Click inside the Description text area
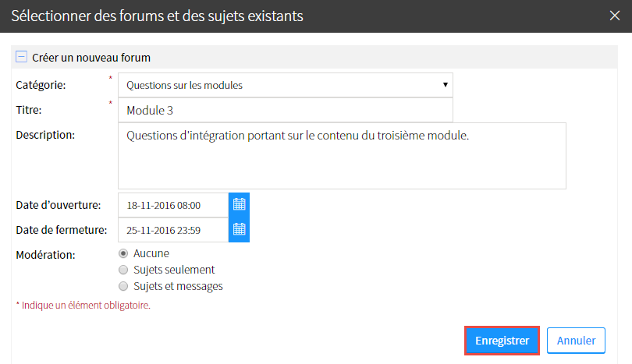Image resolution: width=632 pixels, height=364 pixels. (x=342, y=156)
